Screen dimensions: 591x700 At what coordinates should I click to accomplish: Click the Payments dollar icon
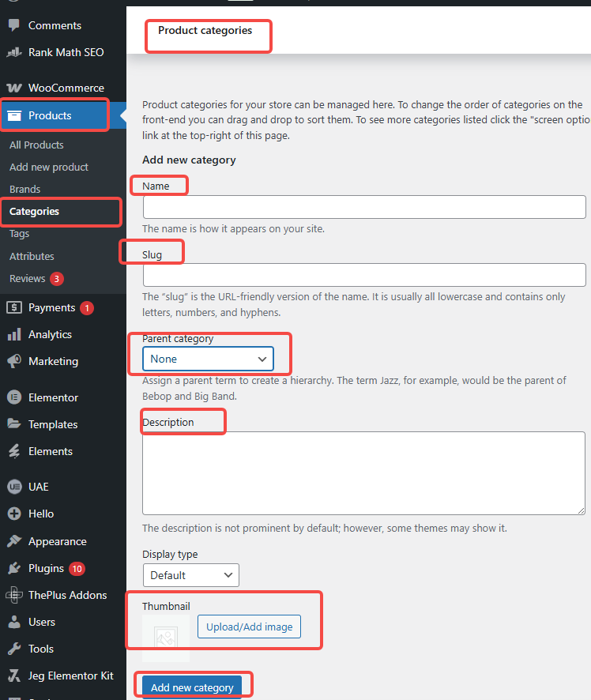click(14, 307)
